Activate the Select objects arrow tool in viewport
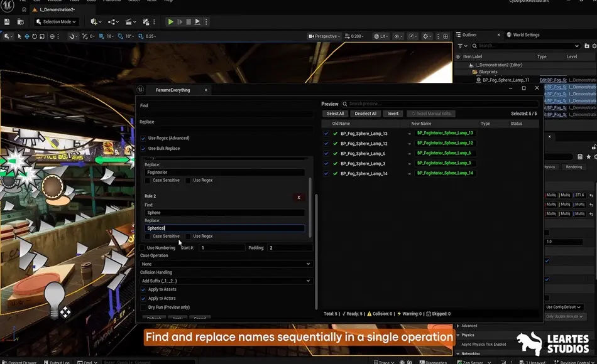The image size is (597, 364). point(19,36)
